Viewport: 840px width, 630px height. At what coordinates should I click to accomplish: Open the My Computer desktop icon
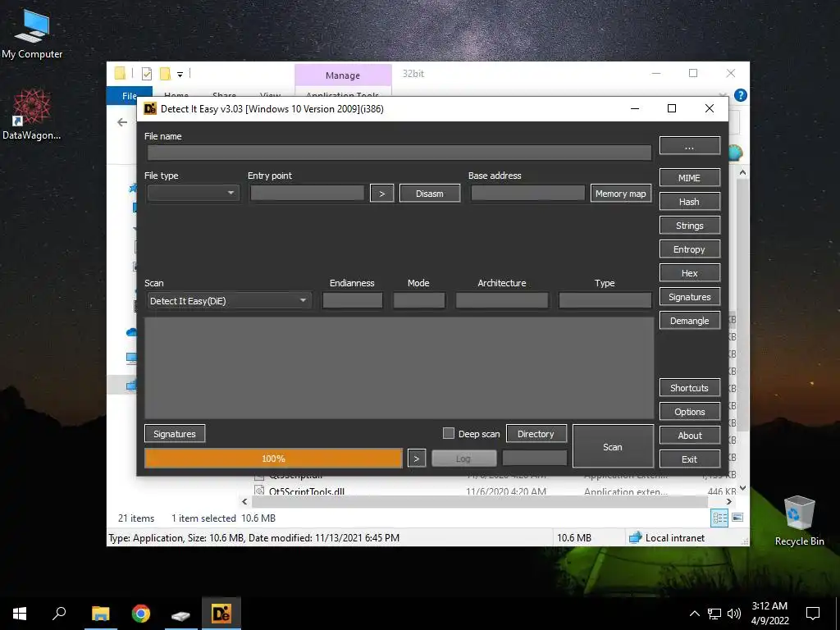pyautogui.click(x=32, y=34)
